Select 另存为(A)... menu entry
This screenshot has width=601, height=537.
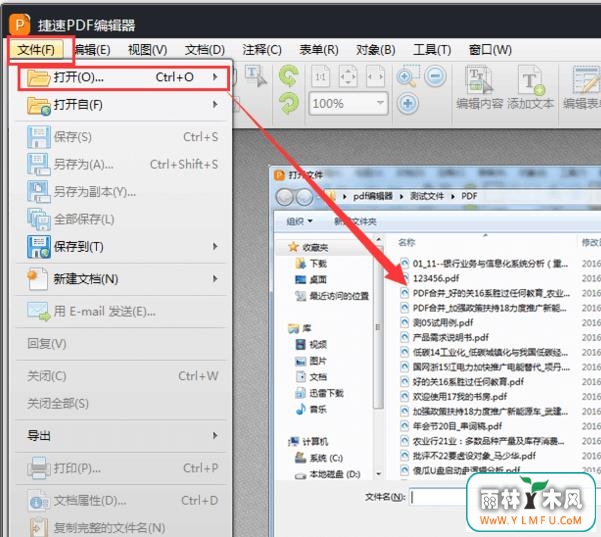pyautogui.click(x=123, y=164)
